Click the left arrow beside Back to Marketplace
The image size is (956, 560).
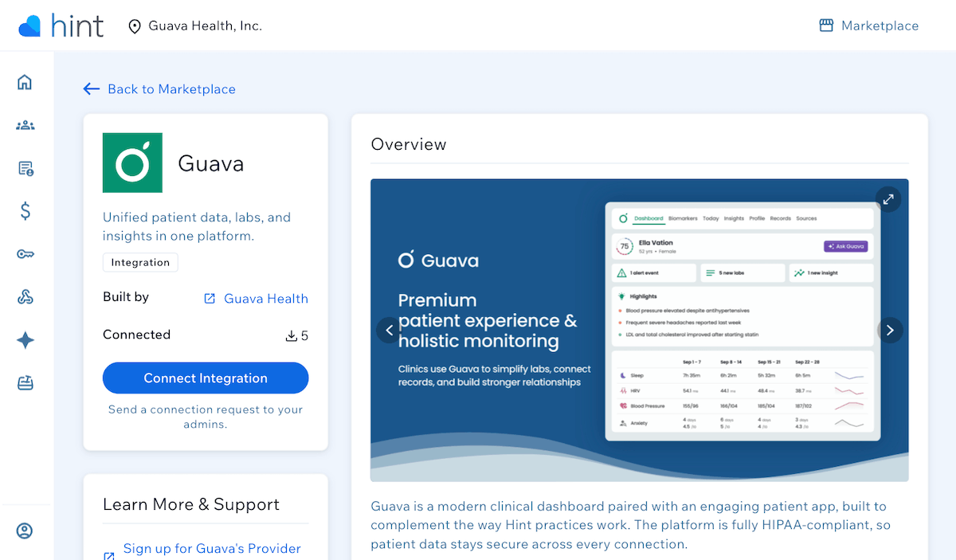(91, 89)
